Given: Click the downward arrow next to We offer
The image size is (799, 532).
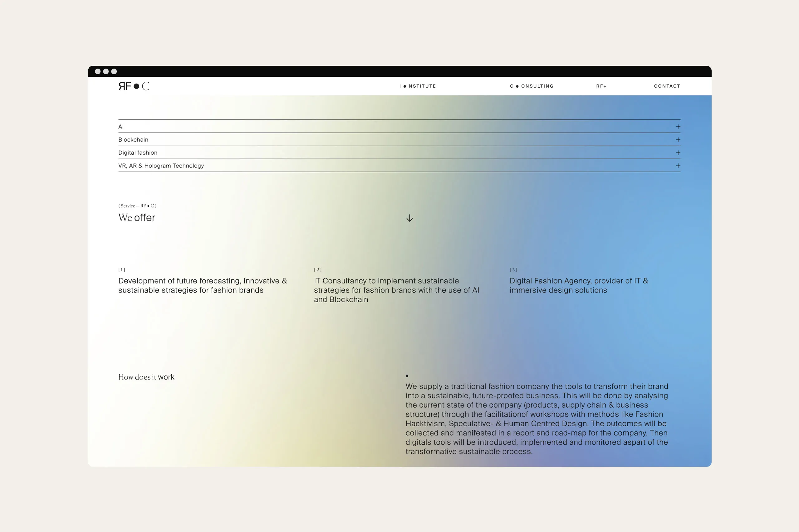Looking at the screenshot, I should (x=409, y=218).
